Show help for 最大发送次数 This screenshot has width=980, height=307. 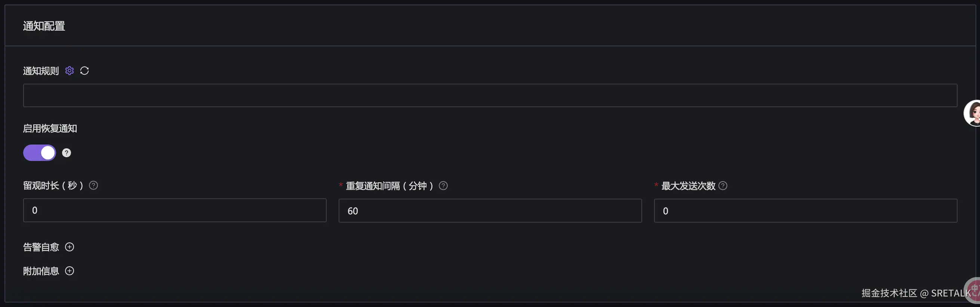[723, 186]
